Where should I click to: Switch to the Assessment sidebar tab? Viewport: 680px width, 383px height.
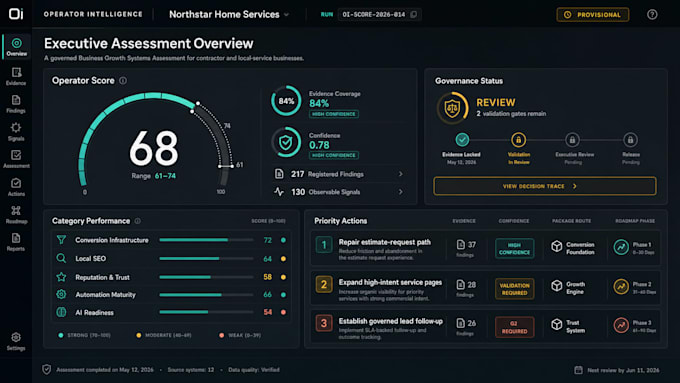[16, 159]
